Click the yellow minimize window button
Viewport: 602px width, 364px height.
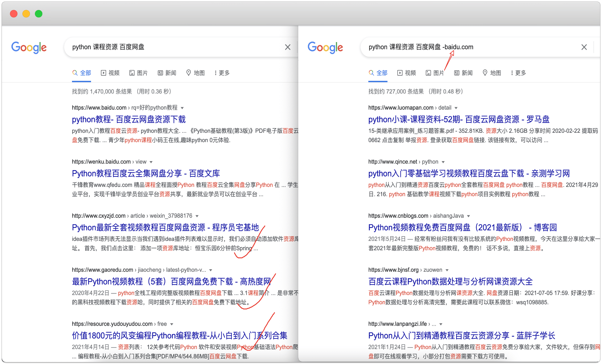(x=26, y=14)
